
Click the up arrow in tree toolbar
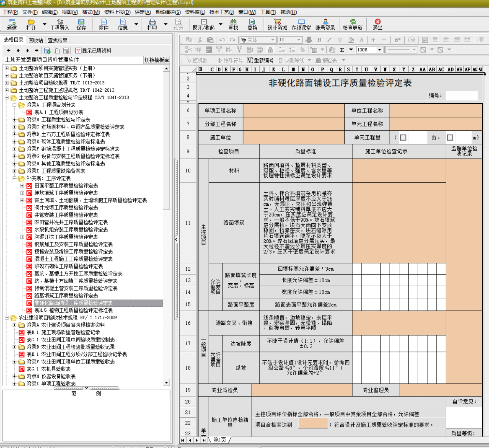pos(18,51)
